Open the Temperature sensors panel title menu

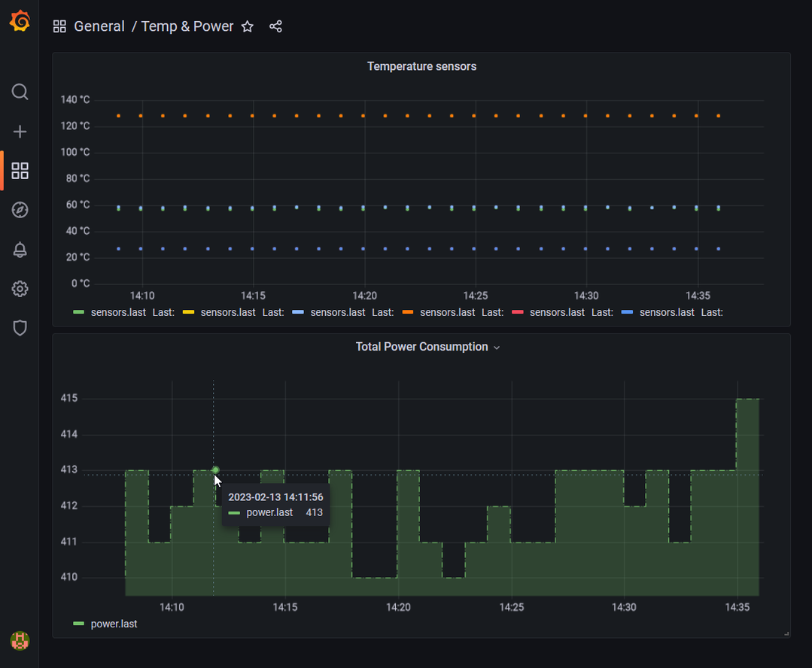click(421, 66)
